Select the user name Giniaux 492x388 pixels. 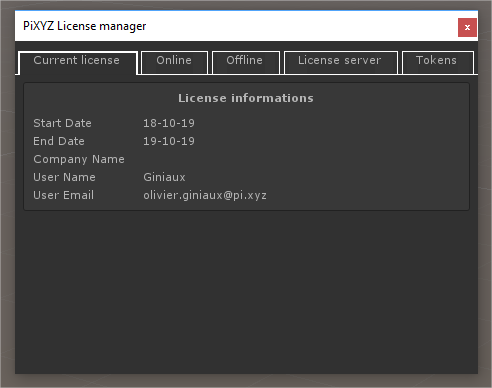point(164,177)
